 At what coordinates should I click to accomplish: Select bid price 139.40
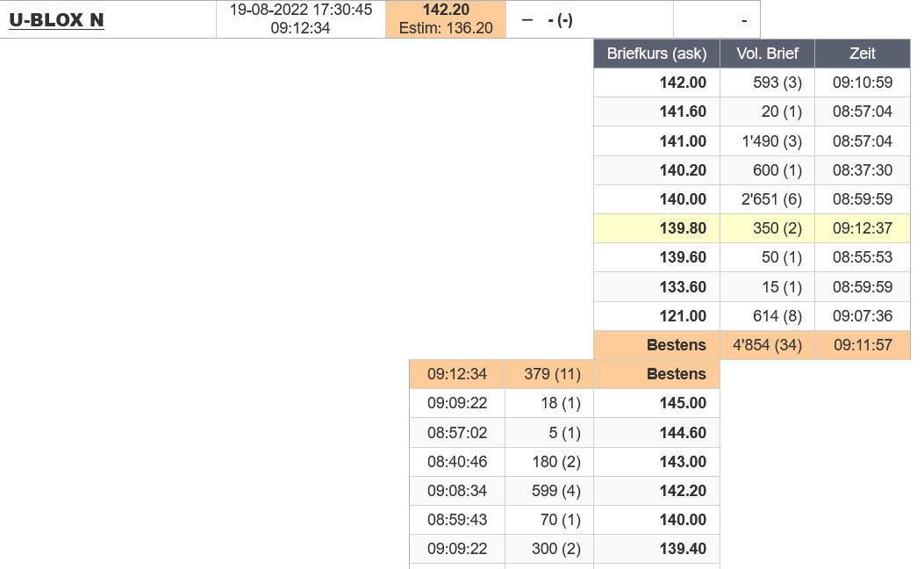pyautogui.click(x=683, y=549)
